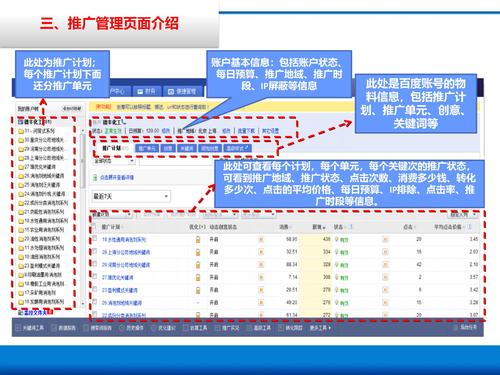Open the folder icon for plan 31
Screen dimensions: 500x375
click(21, 131)
